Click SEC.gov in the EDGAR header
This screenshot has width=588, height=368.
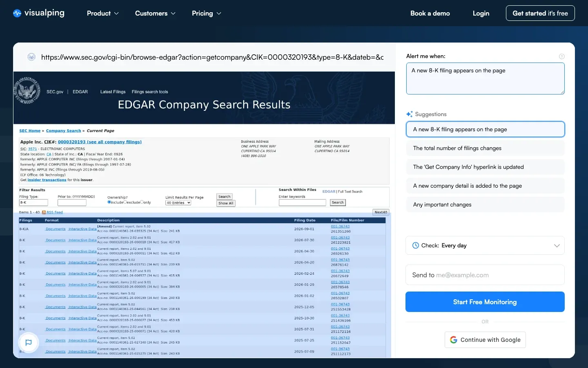click(x=55, y=92)
